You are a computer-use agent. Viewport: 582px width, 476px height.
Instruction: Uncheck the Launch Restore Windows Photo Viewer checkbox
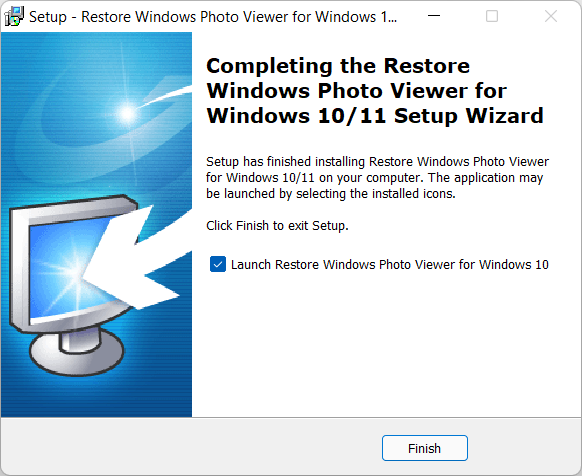pos(218,264)
